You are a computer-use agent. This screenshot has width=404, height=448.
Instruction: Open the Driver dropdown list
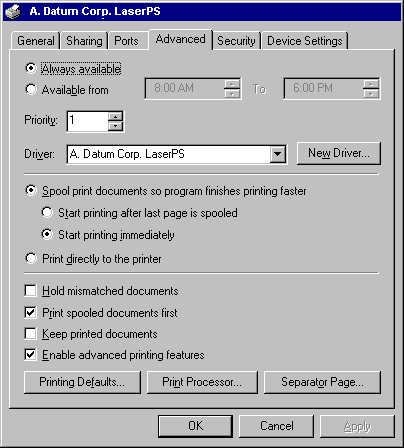point(278,154)
